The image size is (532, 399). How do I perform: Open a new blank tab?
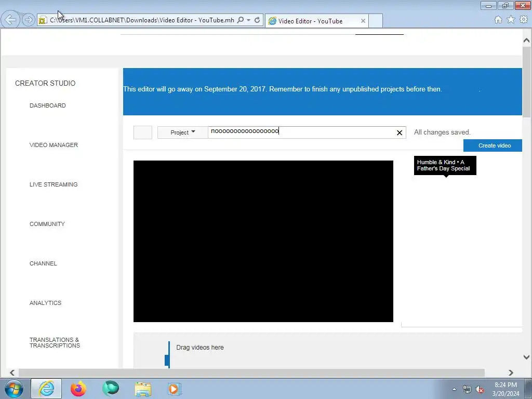click(x=376, y=21)
